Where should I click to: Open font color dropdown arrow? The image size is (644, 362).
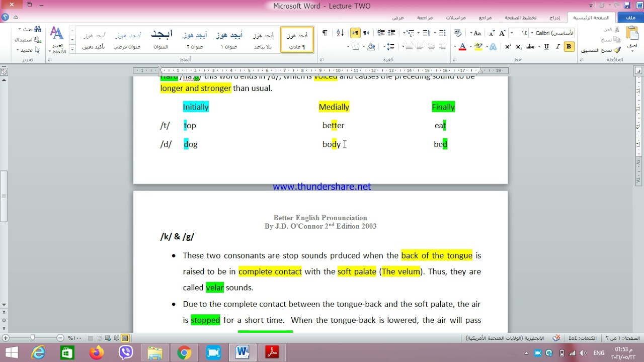coord(455,47)
